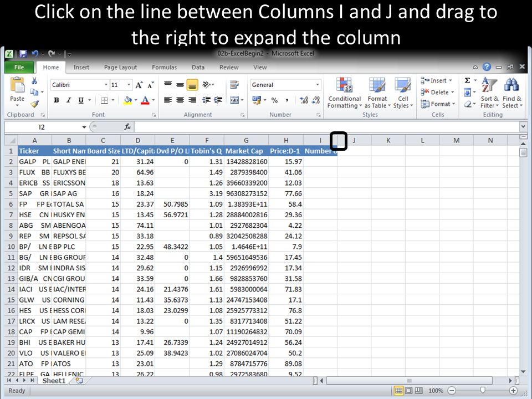
Task: Switch to the Insert tab
Action: click(x=81, y=67)
